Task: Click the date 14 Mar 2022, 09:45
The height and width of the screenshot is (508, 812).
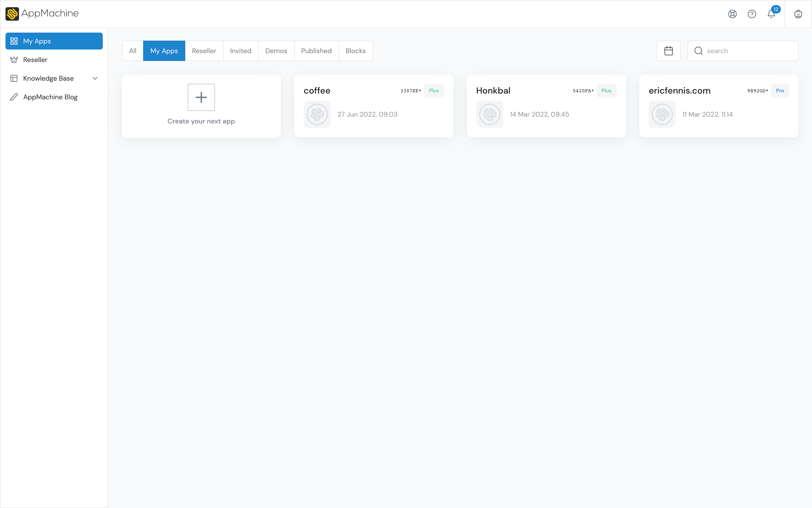Action: click(x=540, y=114)
